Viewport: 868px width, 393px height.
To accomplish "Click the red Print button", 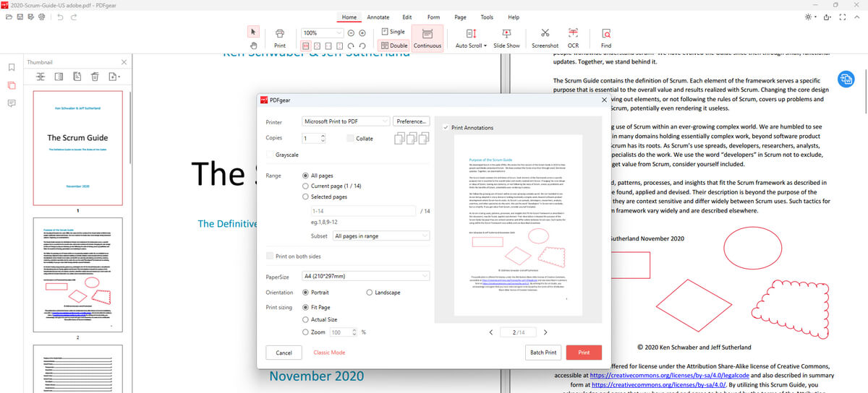I will [x=584, y=353].
